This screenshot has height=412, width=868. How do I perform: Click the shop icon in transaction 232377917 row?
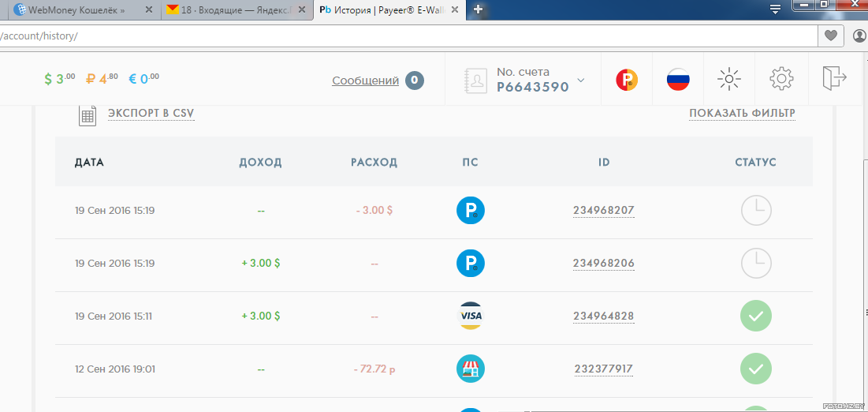[x=471, y=369]
